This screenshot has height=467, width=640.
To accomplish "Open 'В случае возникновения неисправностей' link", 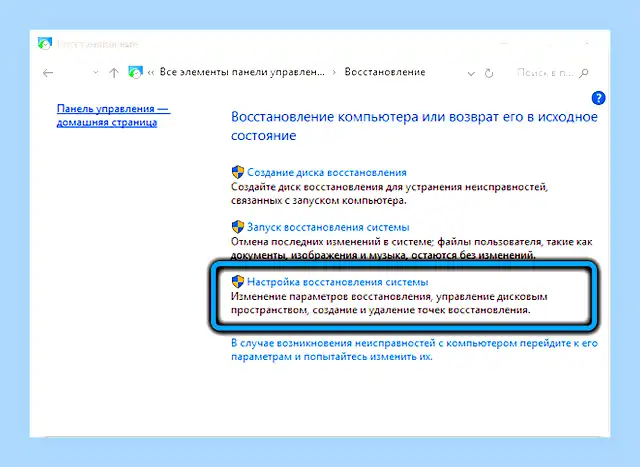I will pos(414,350).
